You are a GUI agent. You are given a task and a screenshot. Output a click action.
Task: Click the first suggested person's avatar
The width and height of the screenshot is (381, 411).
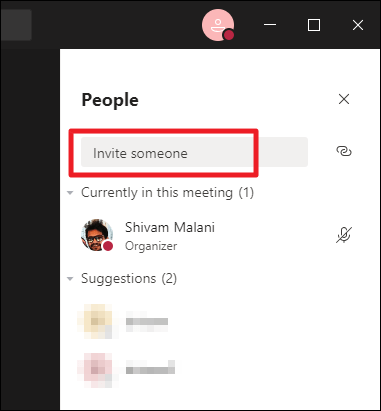click(95, 321)
